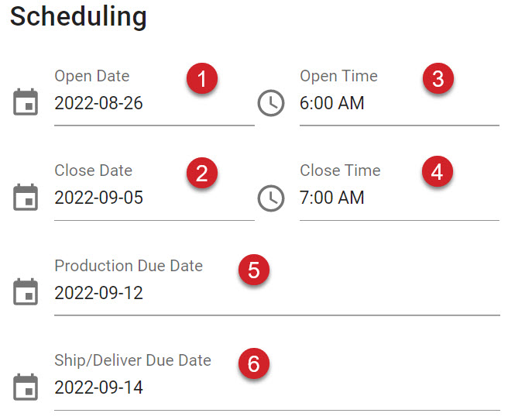
Task: Click the calendar icon for Production Due Date
Action: 26,291
